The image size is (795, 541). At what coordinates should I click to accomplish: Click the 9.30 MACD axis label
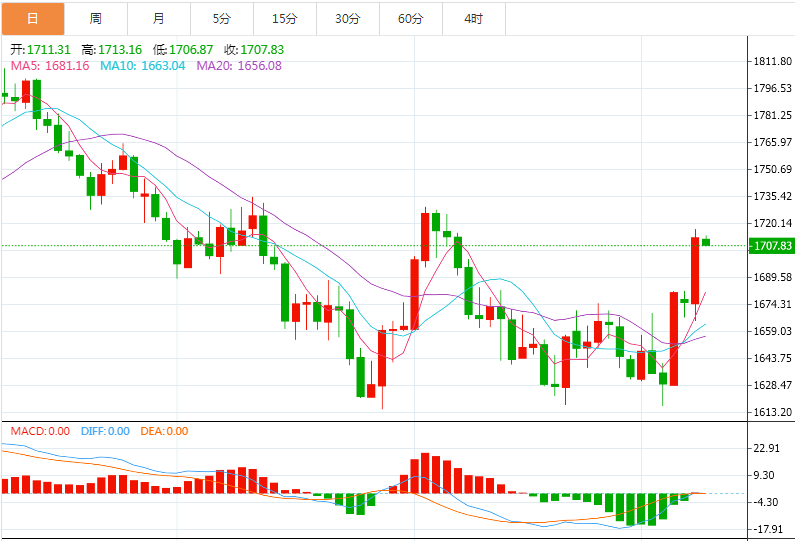click(765, 475)
